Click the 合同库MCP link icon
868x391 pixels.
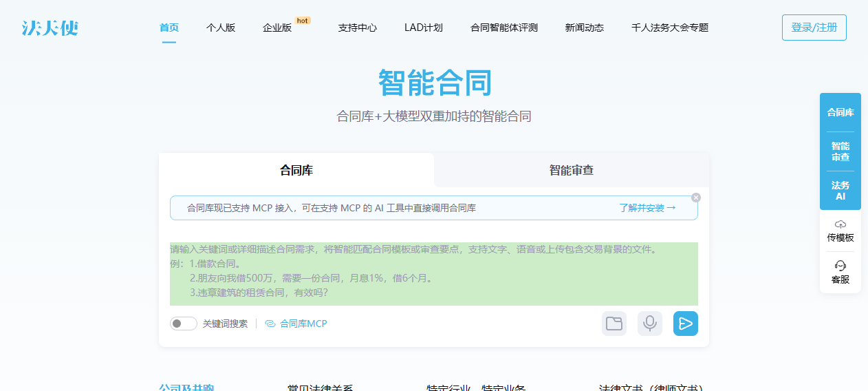[x=270, y=324]
